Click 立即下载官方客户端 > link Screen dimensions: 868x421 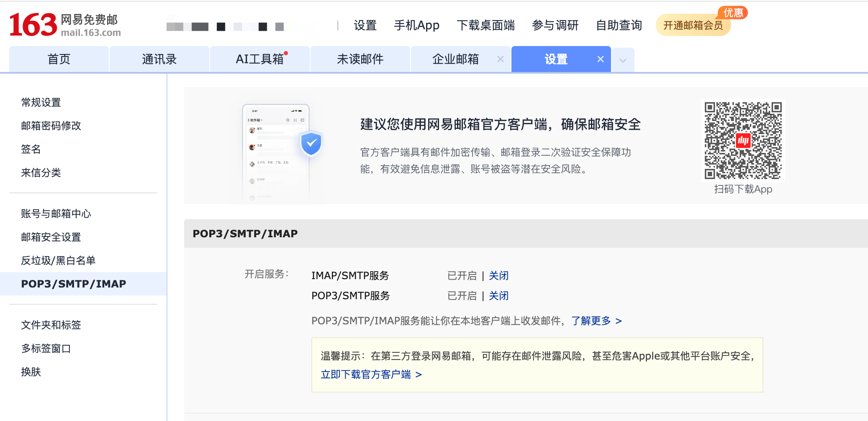[x=371, y=375]
